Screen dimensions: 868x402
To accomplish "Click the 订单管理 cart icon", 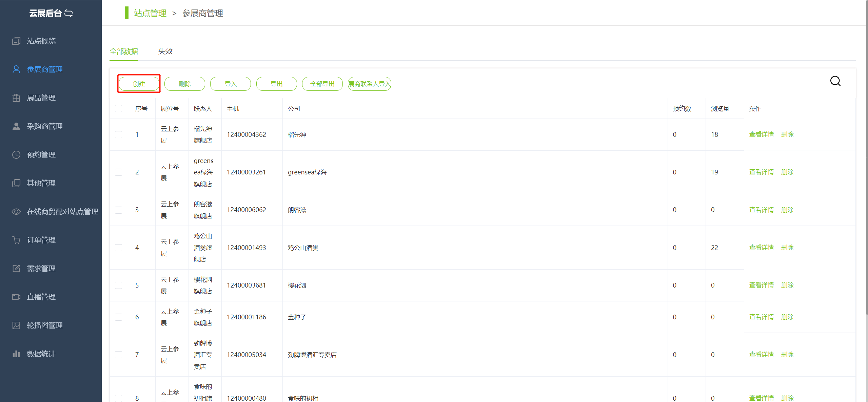I will [16, 240].
